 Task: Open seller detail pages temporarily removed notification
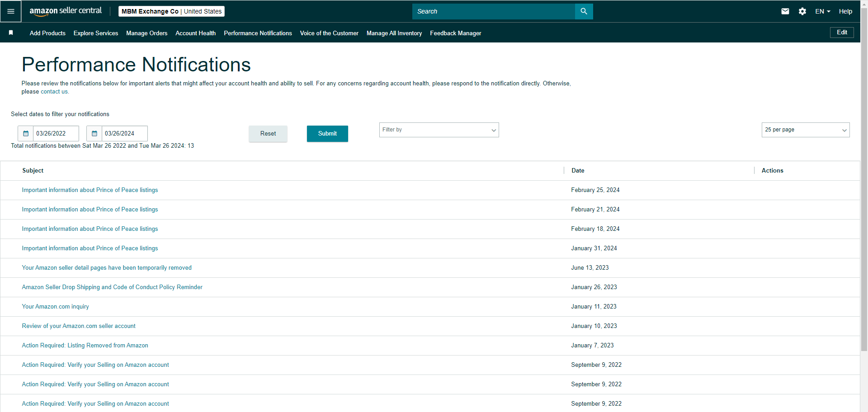pyautogui.click(x=107, y=268)
